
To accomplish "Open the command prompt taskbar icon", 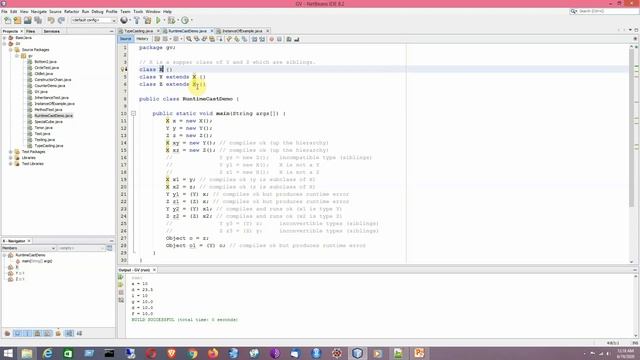I will (x=109, y=353).
